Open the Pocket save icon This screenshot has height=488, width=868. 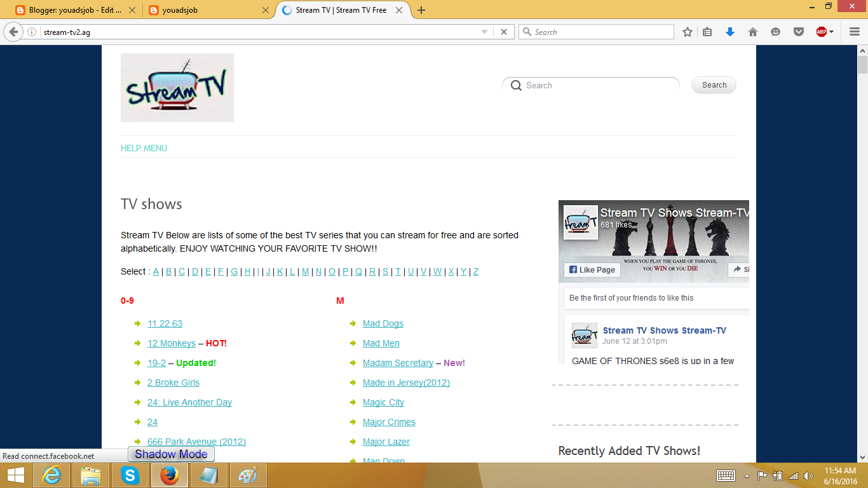click(x=798, y=31)
